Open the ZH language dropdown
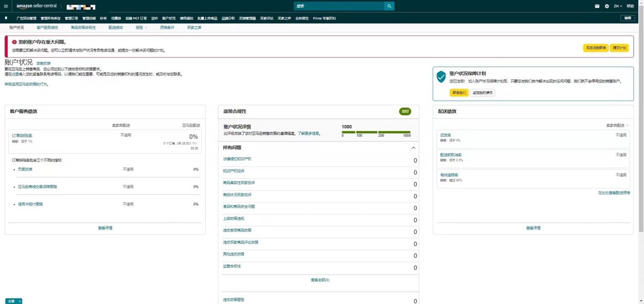 (x=618, y=6)
